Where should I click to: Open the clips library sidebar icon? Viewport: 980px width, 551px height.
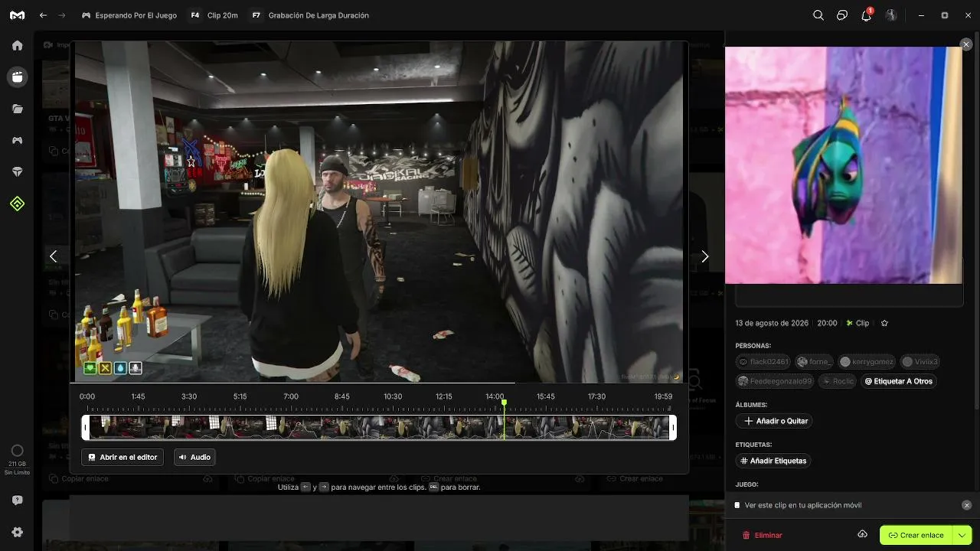click(17, 77)
